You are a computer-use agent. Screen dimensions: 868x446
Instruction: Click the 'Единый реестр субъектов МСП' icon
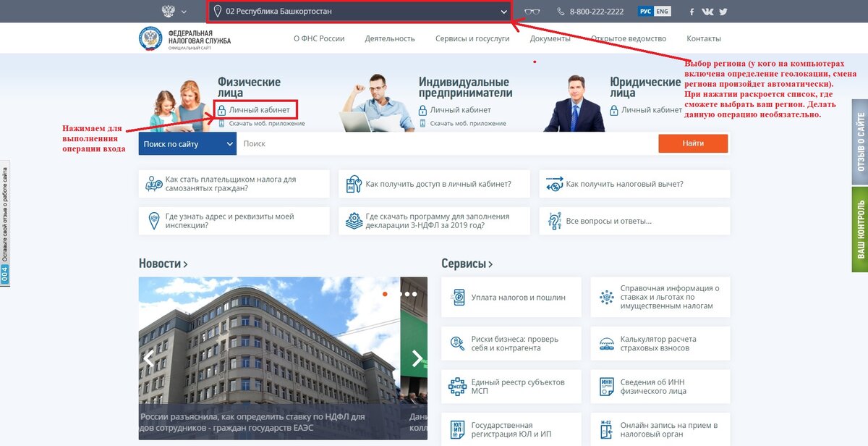pos(457,386)
